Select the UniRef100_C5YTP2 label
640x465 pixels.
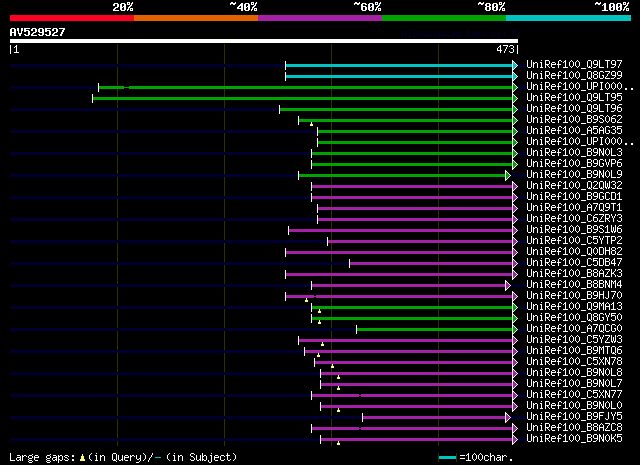tap(574, 241)
